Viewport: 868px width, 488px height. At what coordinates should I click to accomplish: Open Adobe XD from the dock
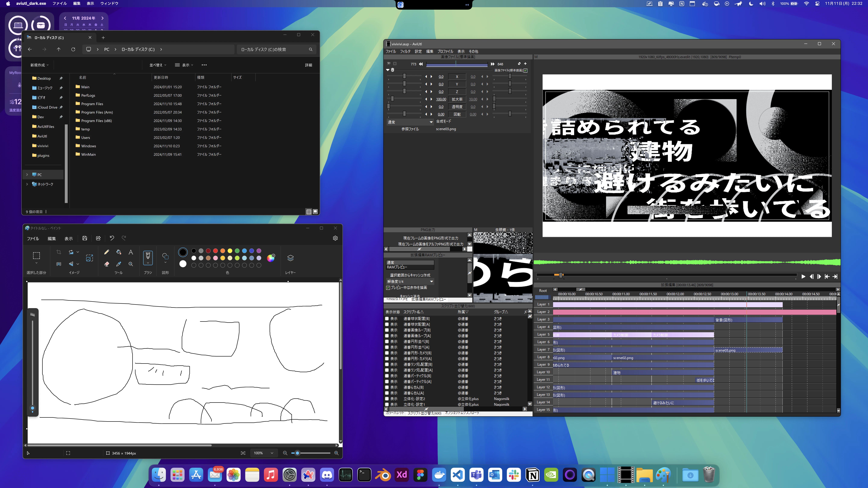click(x=402, y=475)
